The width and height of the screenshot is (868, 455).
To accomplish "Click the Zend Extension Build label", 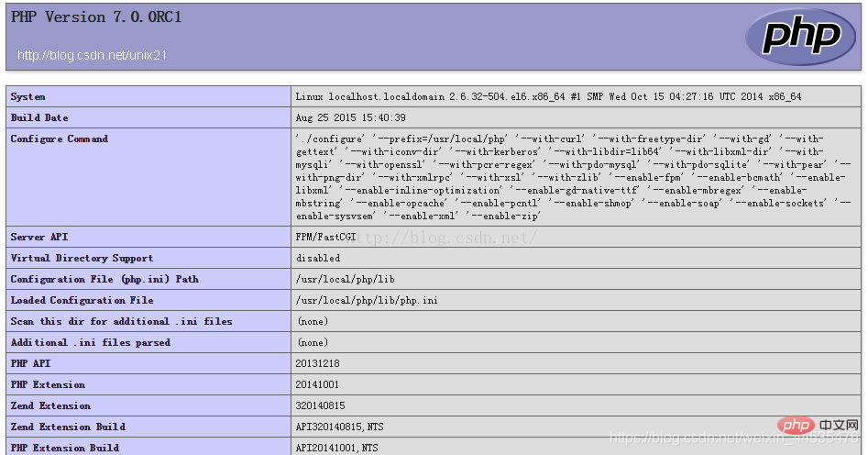I will (x=68, y=427).
